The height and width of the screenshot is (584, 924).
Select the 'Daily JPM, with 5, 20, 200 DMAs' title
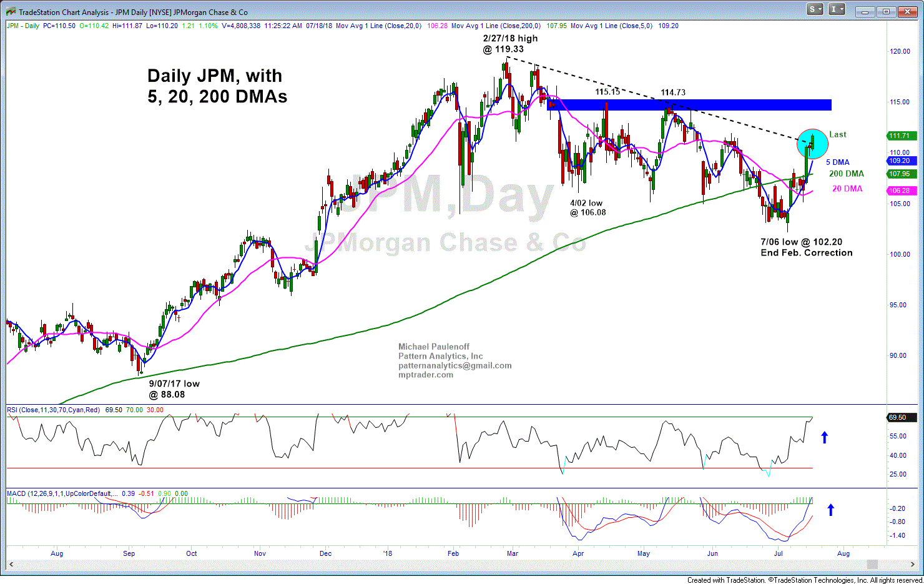coord(217,86)
